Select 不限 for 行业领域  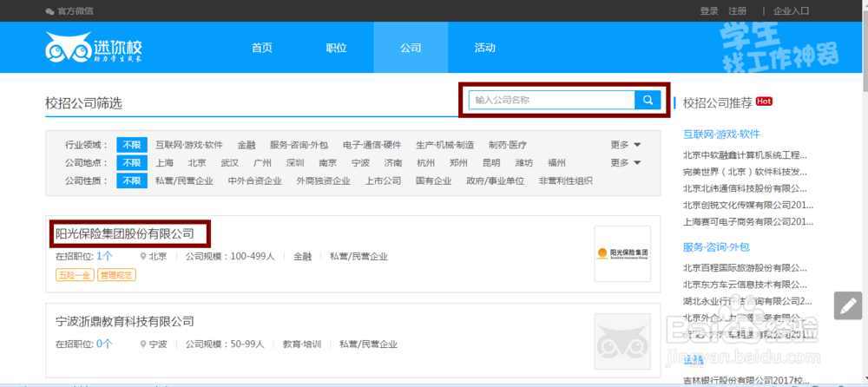(132, 145)
